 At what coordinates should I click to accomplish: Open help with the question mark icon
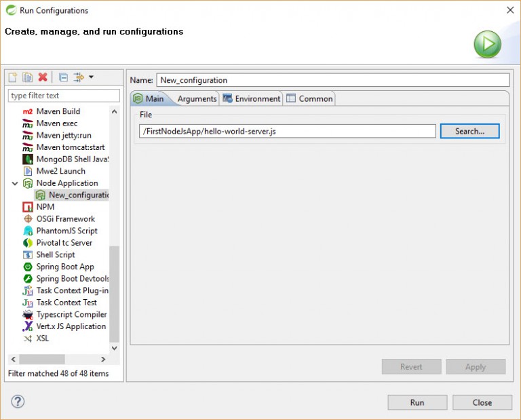tap(18, 402)
